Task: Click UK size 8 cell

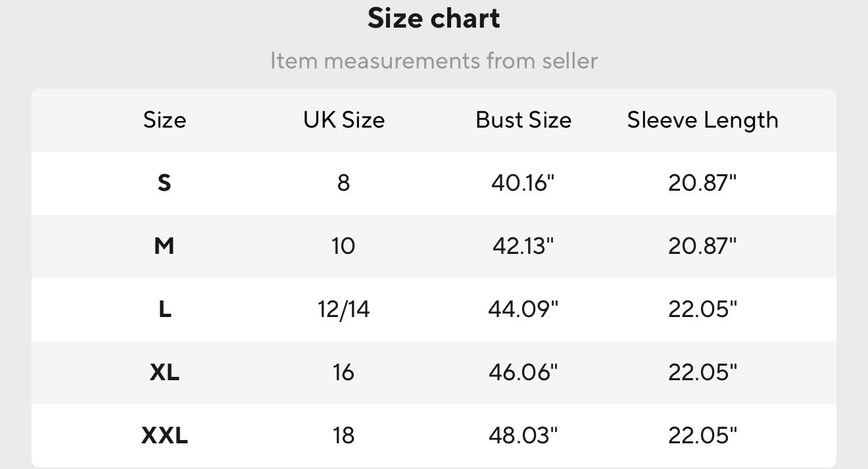Action: tap(344, 183)
